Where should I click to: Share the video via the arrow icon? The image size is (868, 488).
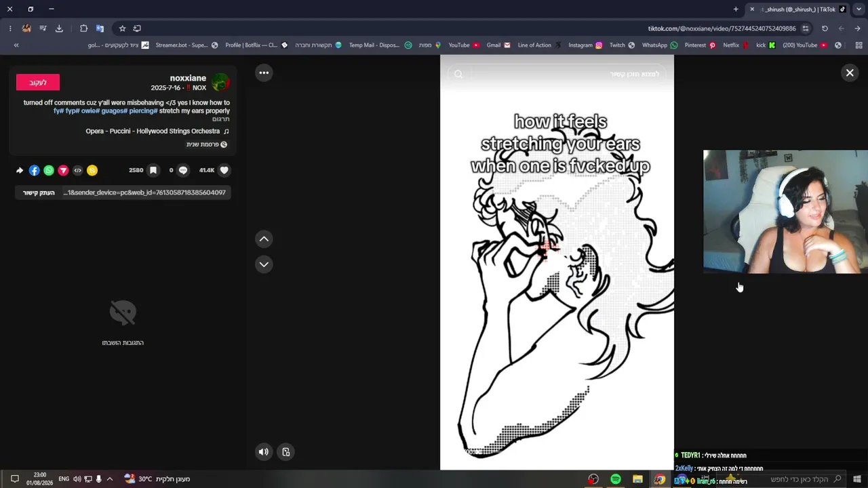[20, 171]
